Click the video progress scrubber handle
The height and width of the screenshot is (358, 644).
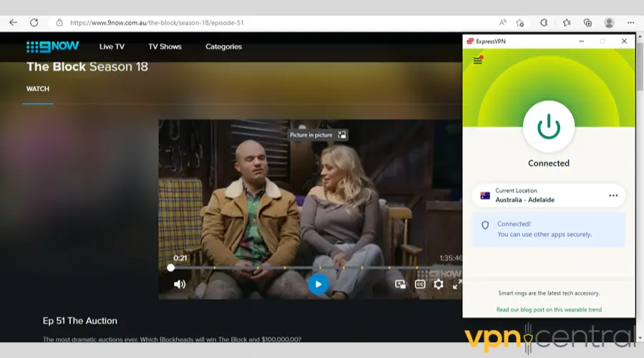pyautogui.click(x=171, y=268)
